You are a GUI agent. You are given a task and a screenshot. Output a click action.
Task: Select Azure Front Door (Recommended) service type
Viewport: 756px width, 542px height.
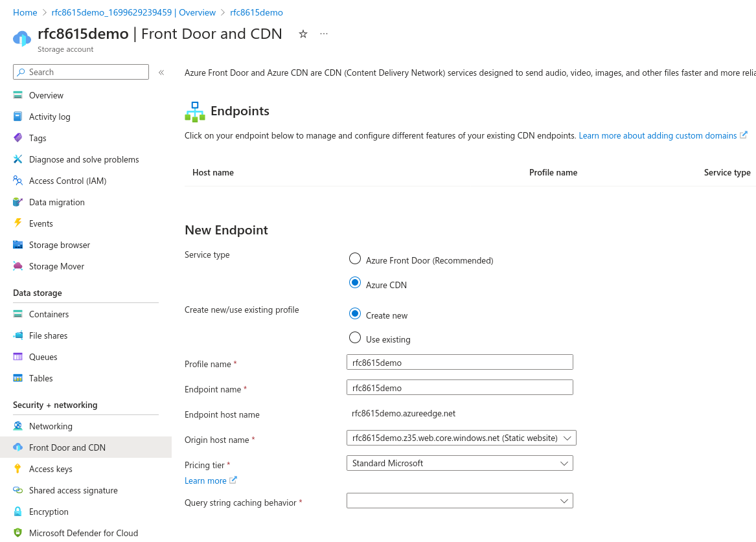pyautogui.click(x=355, y=259)
